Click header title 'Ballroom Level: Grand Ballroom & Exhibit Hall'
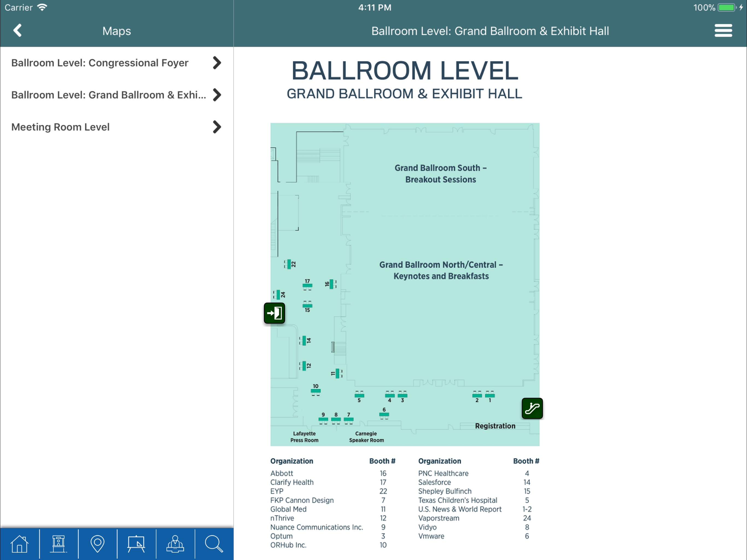Image resolution: width=747 pixels, height=560 pixels. [490, 31]
